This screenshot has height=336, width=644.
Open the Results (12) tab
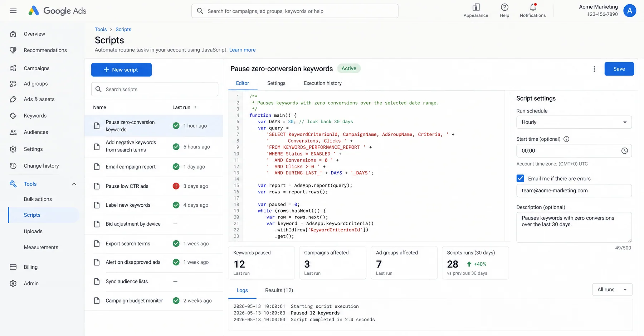[279, 290]
